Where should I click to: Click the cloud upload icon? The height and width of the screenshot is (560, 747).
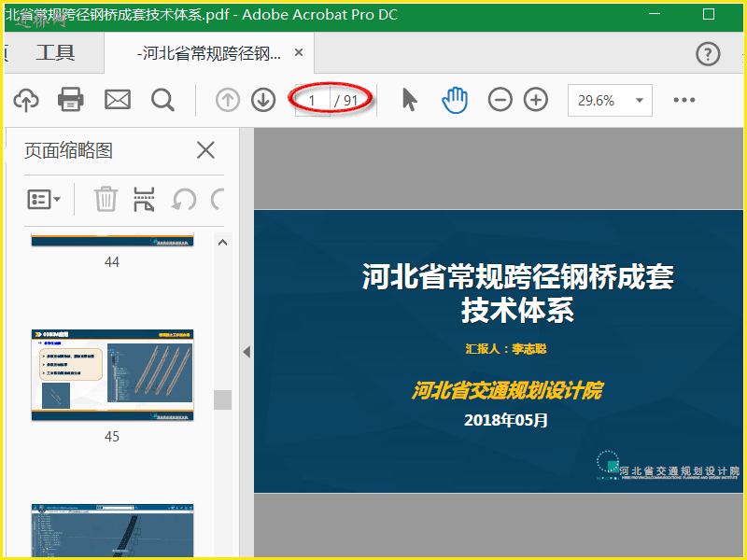pyautogui.click(x=26, y=100)
